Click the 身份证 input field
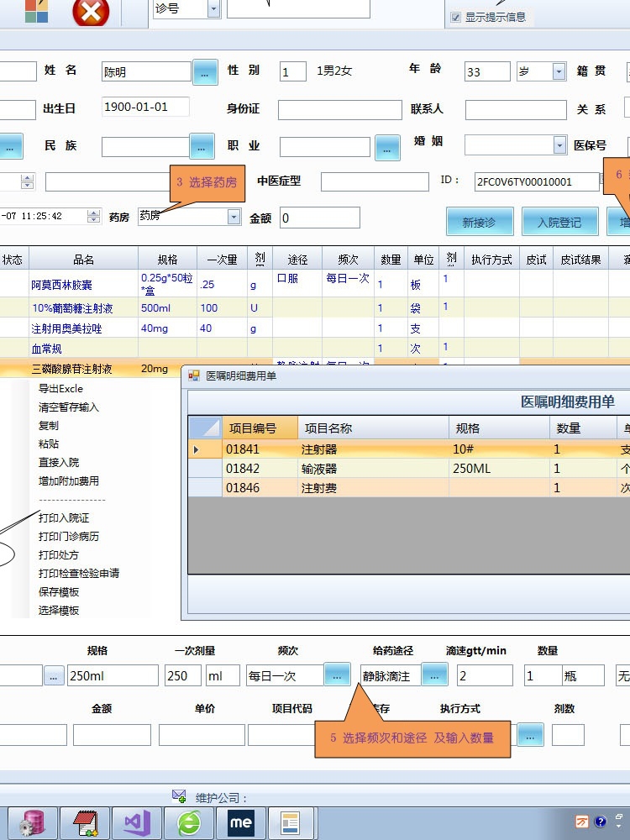630x840 pixels. point(339,110)
